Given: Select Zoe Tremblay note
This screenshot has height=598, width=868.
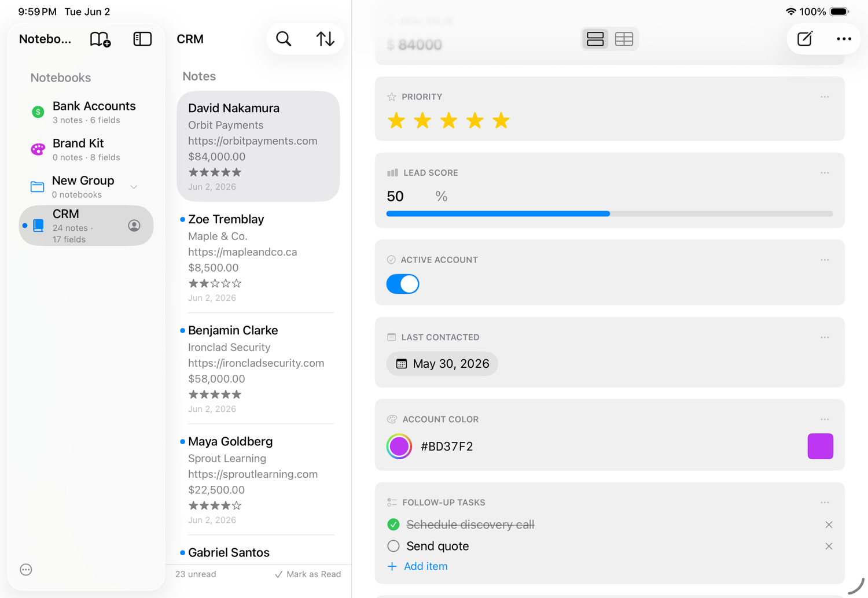Looking at the screenshot, I should click(x=258, y=257).
